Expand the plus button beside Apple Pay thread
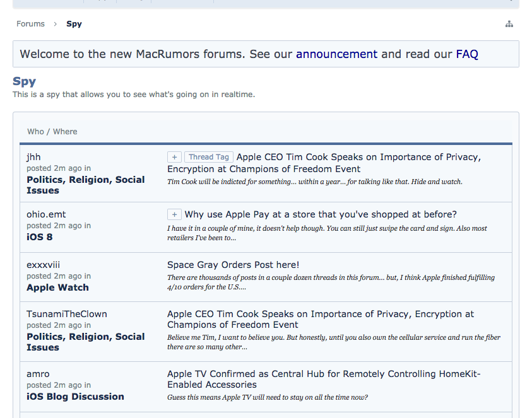The width and height of the screenshot is (532, 418). point(174,214)
